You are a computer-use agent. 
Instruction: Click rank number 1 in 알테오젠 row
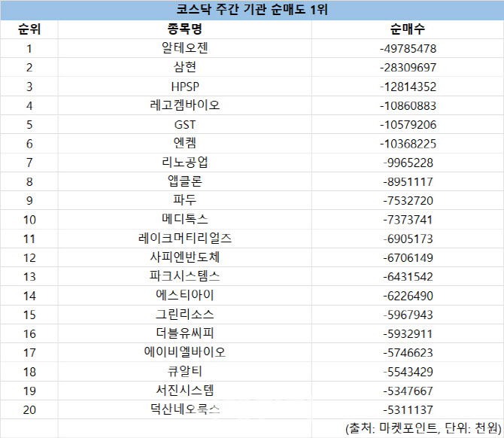coord(29,49)
